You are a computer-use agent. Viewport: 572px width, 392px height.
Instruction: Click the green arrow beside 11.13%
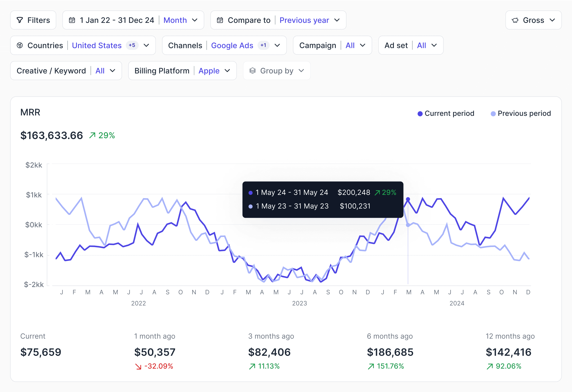point(252,366)
